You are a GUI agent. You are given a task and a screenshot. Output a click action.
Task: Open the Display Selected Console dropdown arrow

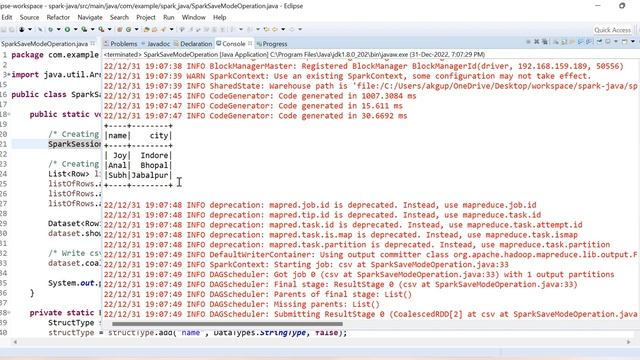pyautogui.click(x=616, y=42)
